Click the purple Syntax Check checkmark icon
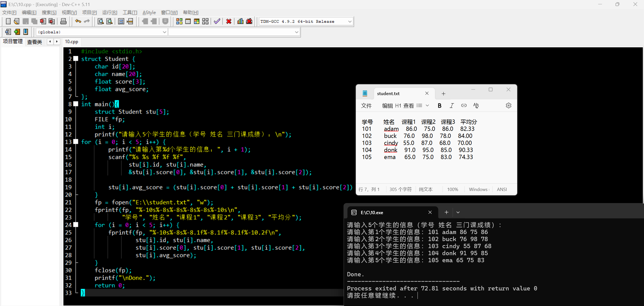 point(217,21)
